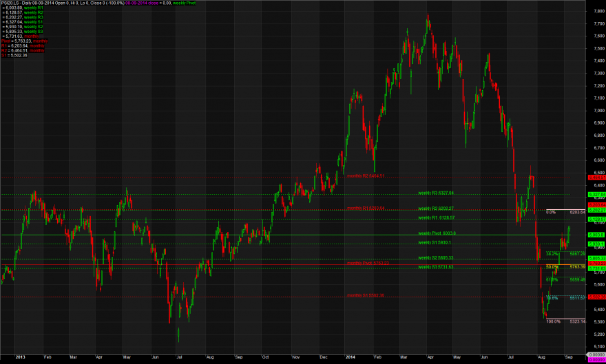
Task: Click the magenta 0.00000 tag at axis bottom
Action: tap(596, 360)
